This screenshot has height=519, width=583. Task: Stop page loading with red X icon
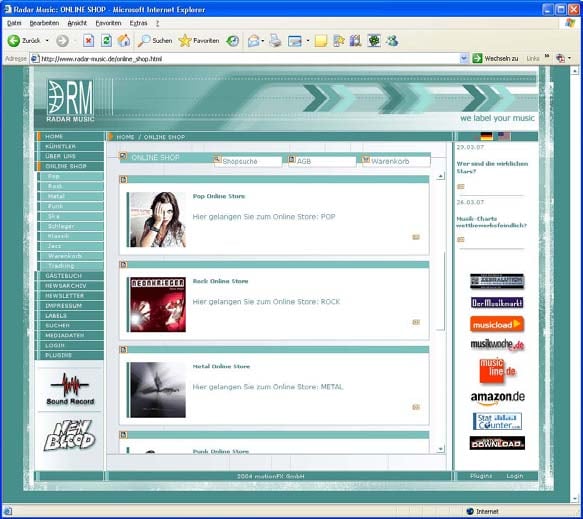[x=88, y=41]
